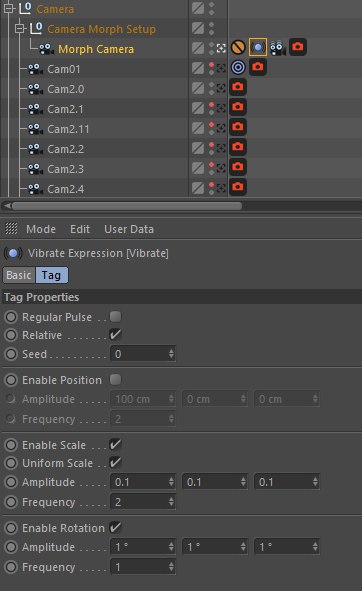Select the Cam2.11 object
The image size is (362, 591).
click(68, 129)
